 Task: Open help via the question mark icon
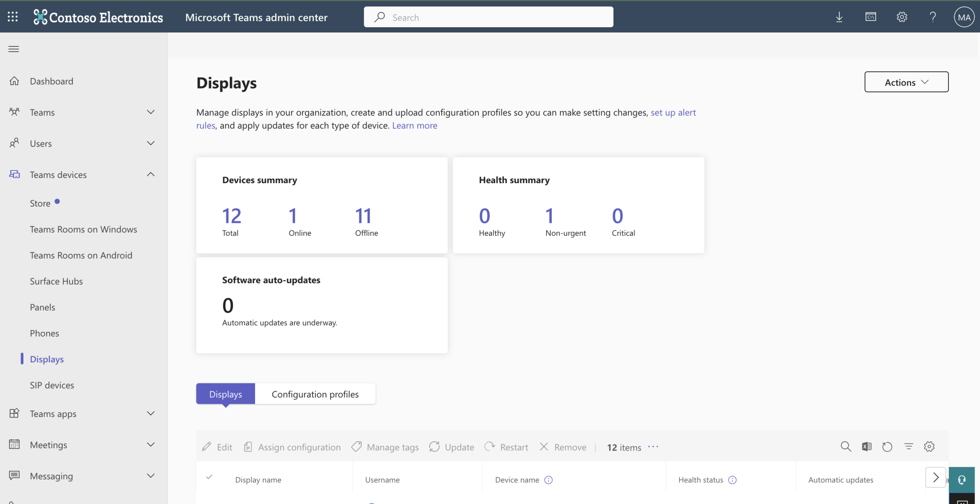[932, 17]
